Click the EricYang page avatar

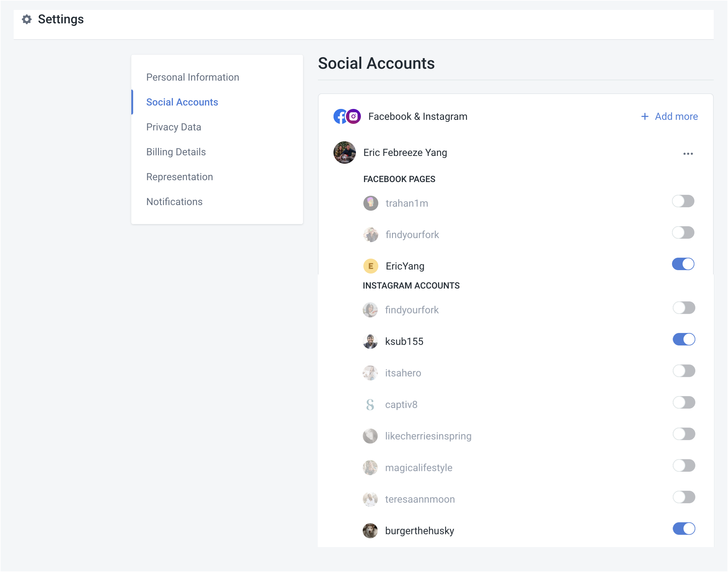pyautogui.click(x=371, y=266)
